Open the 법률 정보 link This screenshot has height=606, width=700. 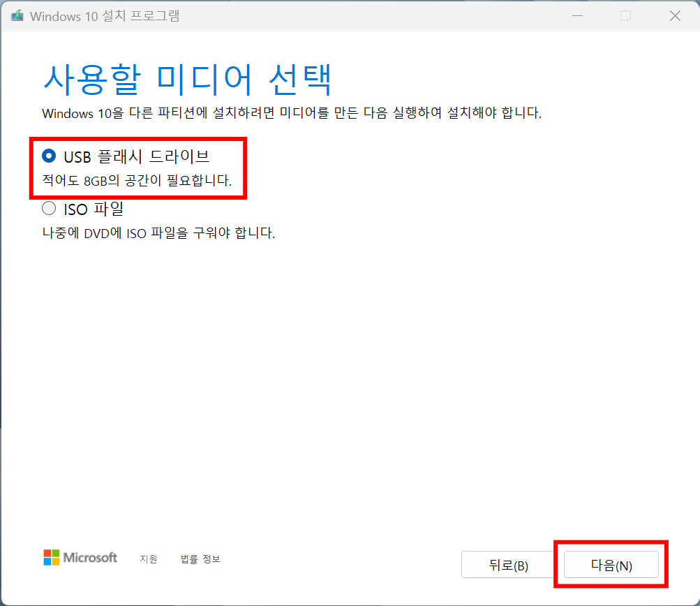coord(200,559)
